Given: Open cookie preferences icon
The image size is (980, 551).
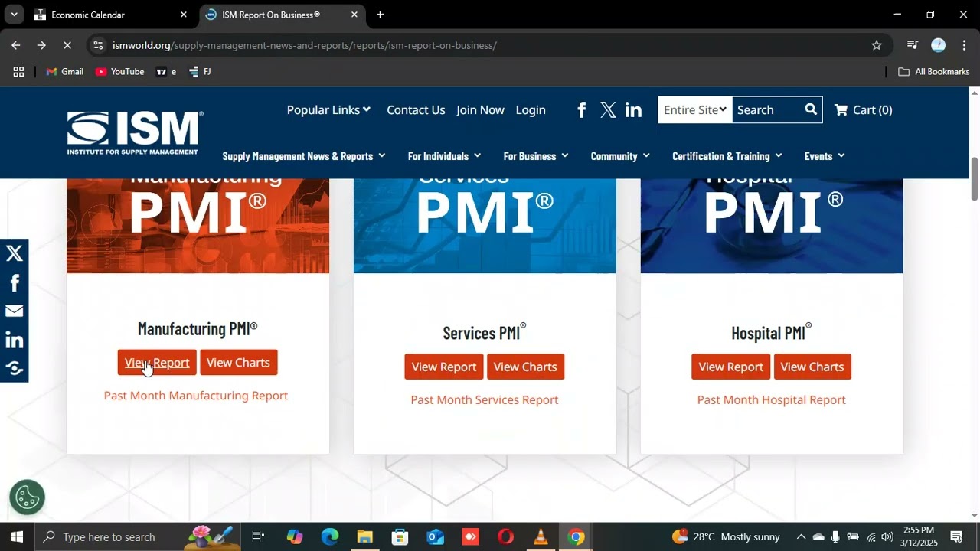Looking at the screenshot, I should pyautogui.click(x=28, y=497).
